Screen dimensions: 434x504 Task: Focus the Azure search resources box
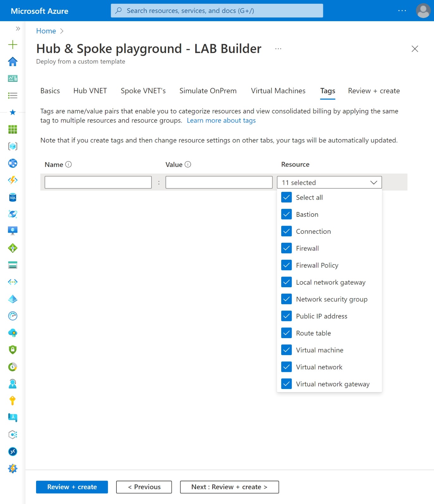pyautogui.click(x=217, y=11)
